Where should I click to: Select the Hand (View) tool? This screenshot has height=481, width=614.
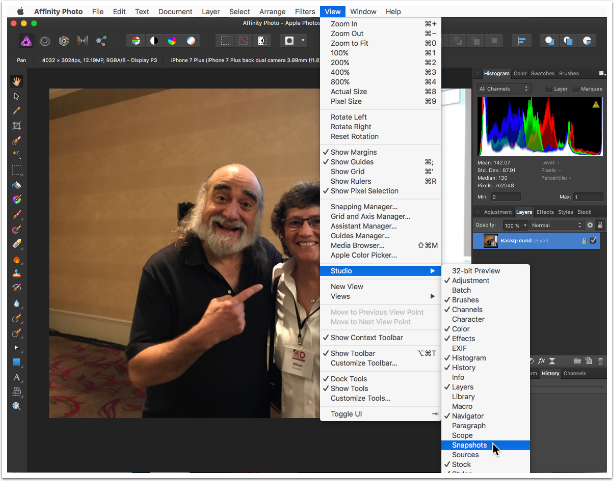coord(17,82)
